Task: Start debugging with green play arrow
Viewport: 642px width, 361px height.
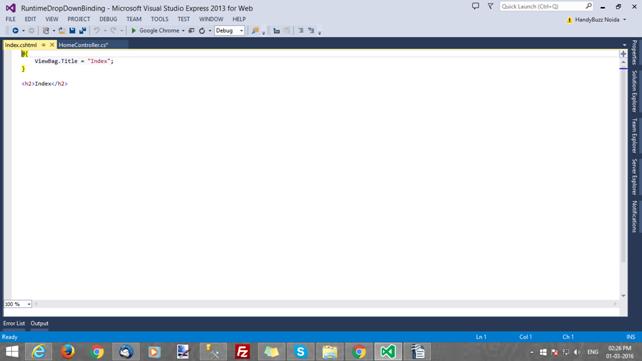Action: (133, 31)
